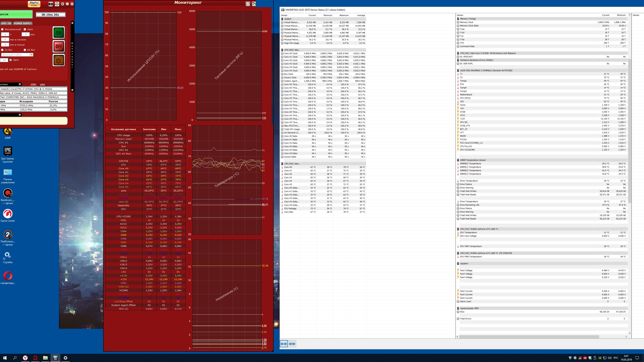Open the Большой набор dropdown
The image size is (644, 362).
click(x=31, y=55)
